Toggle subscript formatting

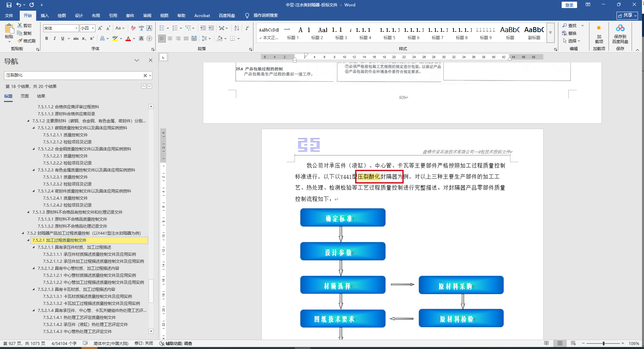coord(84,38)
